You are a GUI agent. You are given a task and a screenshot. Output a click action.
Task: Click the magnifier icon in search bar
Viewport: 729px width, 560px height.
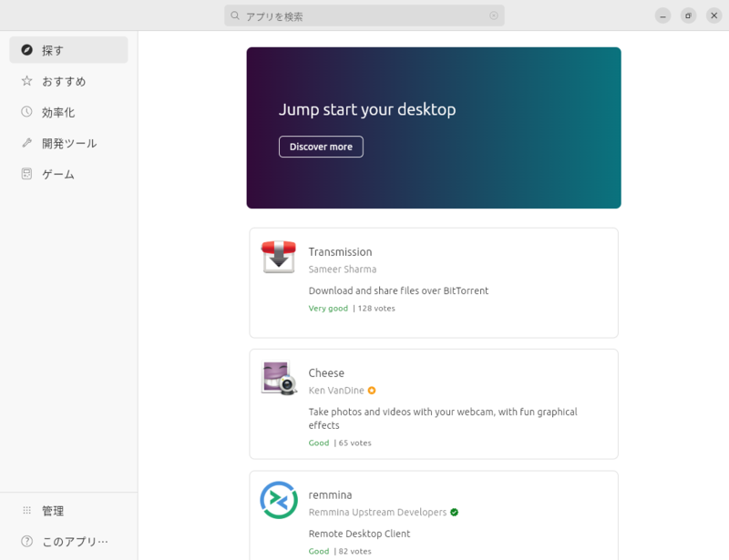pos(235,15)
